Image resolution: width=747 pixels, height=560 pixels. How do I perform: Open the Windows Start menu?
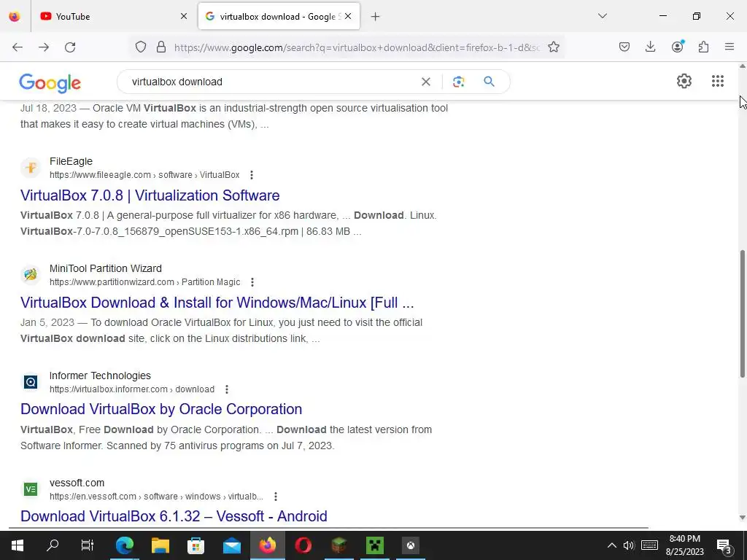click(18, 545)
